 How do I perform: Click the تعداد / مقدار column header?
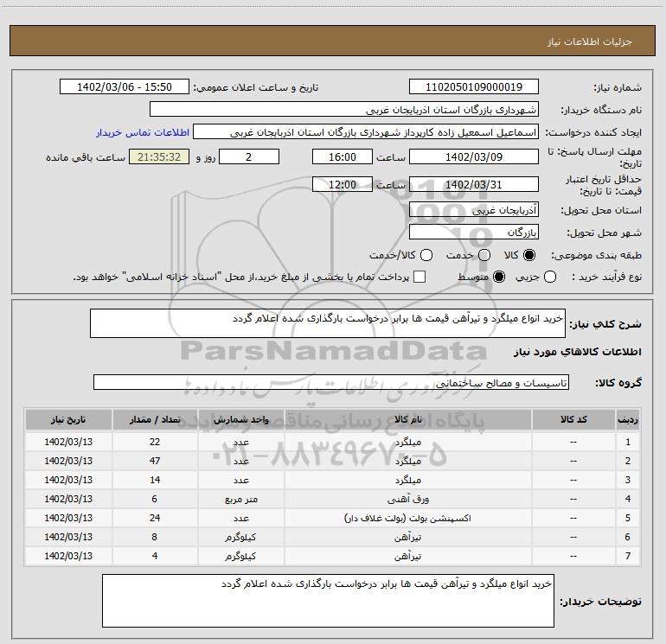155,419
